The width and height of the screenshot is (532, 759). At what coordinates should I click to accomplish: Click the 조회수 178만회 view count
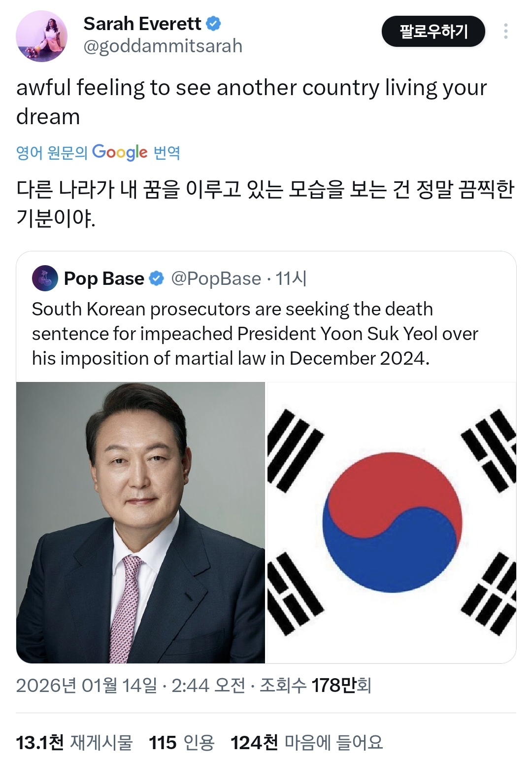(315, 686)
